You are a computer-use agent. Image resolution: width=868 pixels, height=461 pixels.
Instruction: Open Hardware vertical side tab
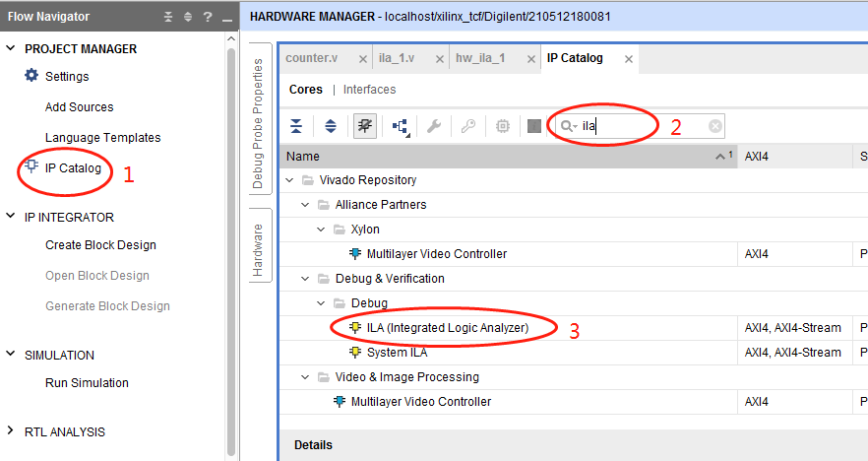tap(259, 246)
